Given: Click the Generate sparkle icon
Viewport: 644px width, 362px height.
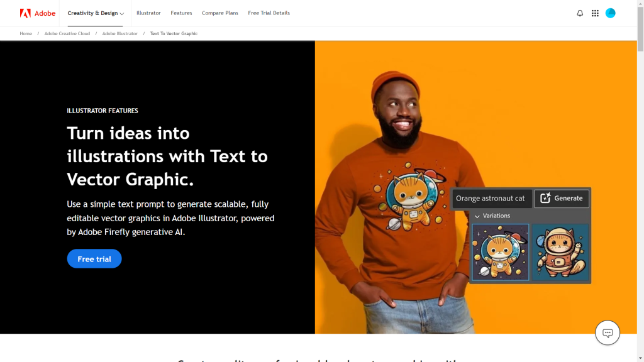Looking at the screenshot, I should (545, 199).
